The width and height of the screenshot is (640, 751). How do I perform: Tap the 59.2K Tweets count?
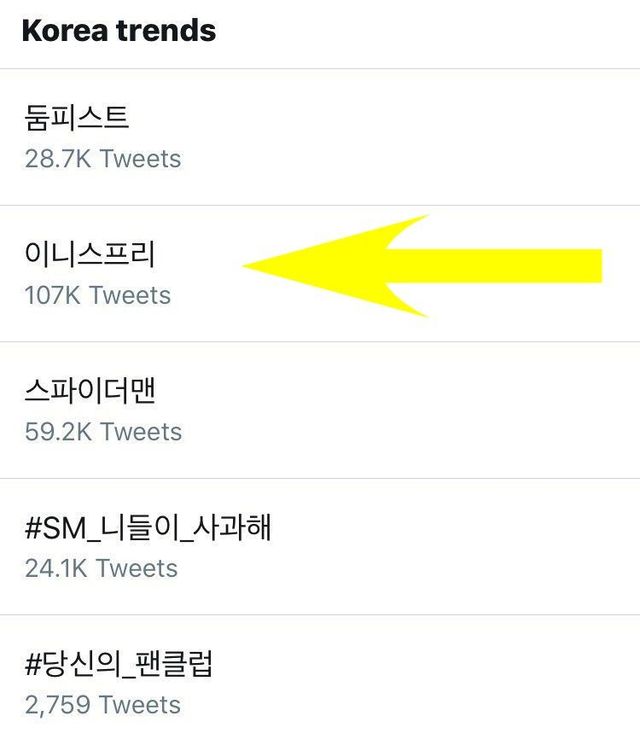[x=103, y=432]
